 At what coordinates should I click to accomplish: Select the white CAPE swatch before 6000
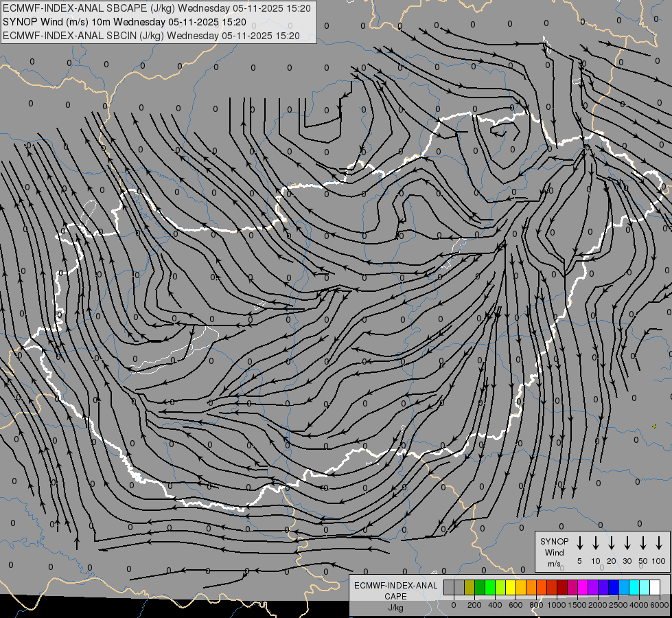click(x=654, y=587)
